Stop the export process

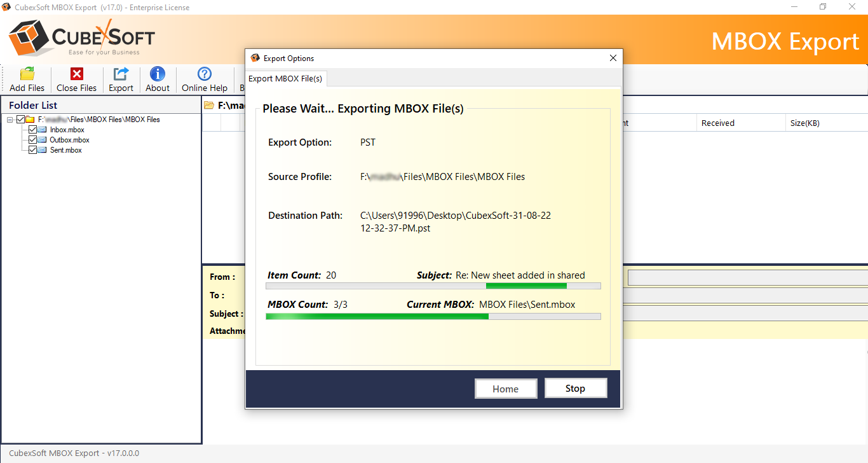coord(575,388)
